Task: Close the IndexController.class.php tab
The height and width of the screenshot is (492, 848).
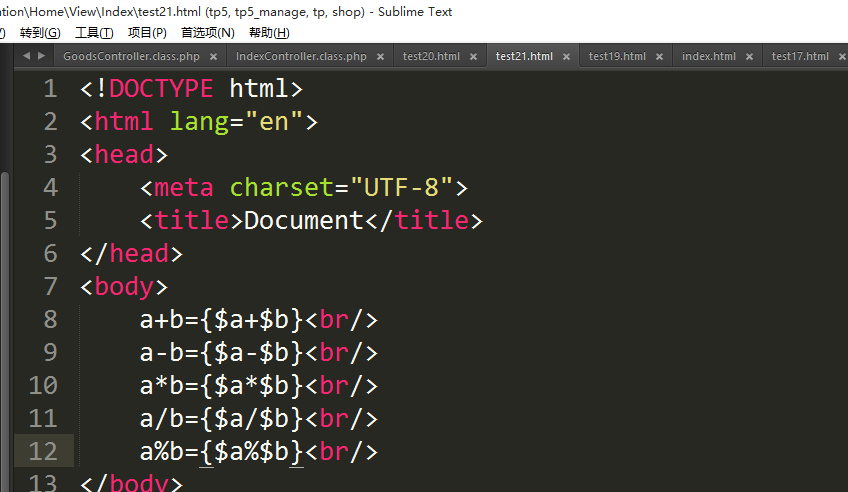Action: [x=381, y=57]
